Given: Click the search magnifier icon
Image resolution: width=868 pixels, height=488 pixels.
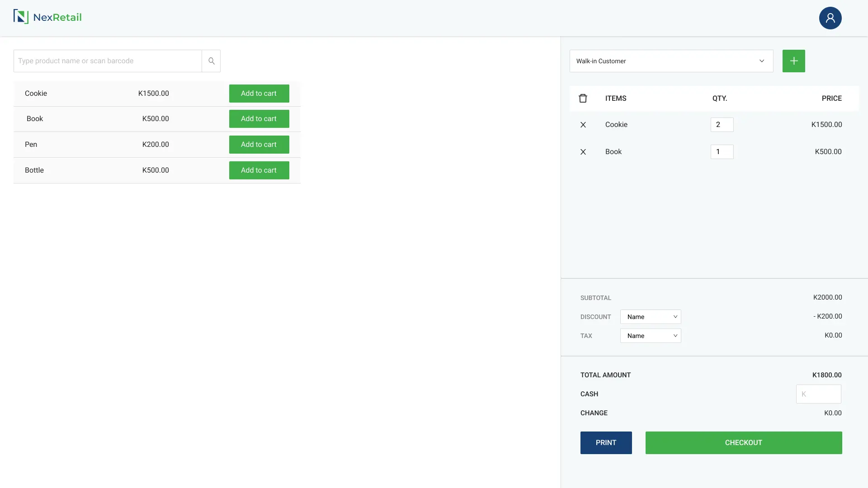Looking at the screenshot, I should pyautogui.click(x=211, y=61).
